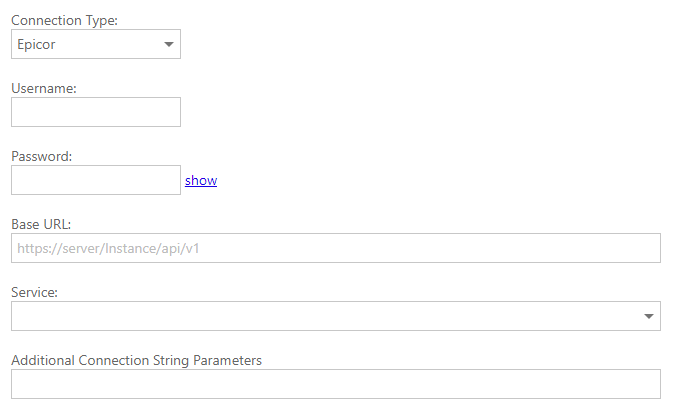The image size is (680, 415).
Task: Click the Epicor value in Connection Type
Action: click(35, 45)
